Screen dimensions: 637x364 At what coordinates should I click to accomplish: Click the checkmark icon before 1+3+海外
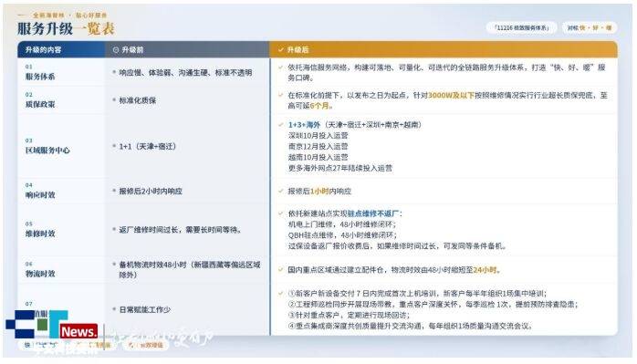pyautogui.click(x=281, y=124)
